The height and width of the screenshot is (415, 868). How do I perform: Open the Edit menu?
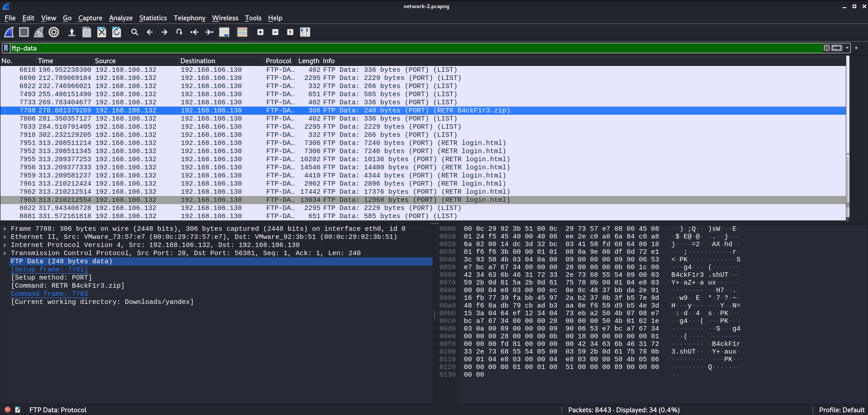[28, 18]
